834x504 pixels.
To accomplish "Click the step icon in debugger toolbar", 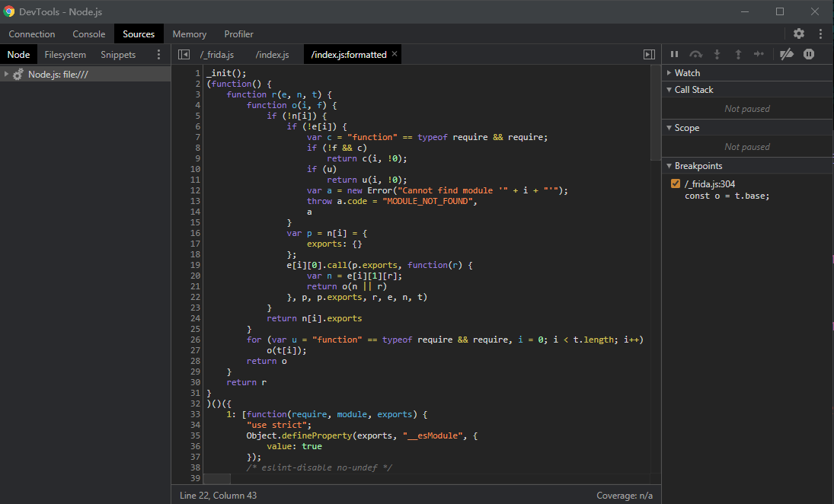I will 759,54.
